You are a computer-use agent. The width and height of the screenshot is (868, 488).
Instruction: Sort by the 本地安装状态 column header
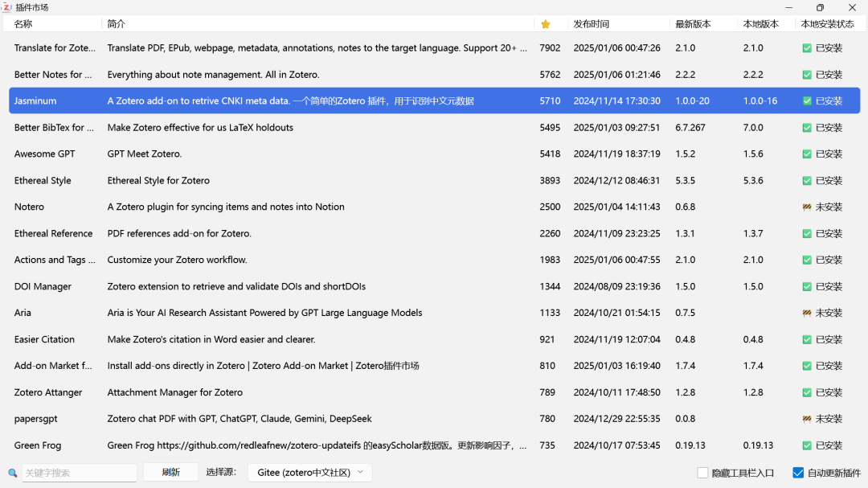[x=827, y=24]
